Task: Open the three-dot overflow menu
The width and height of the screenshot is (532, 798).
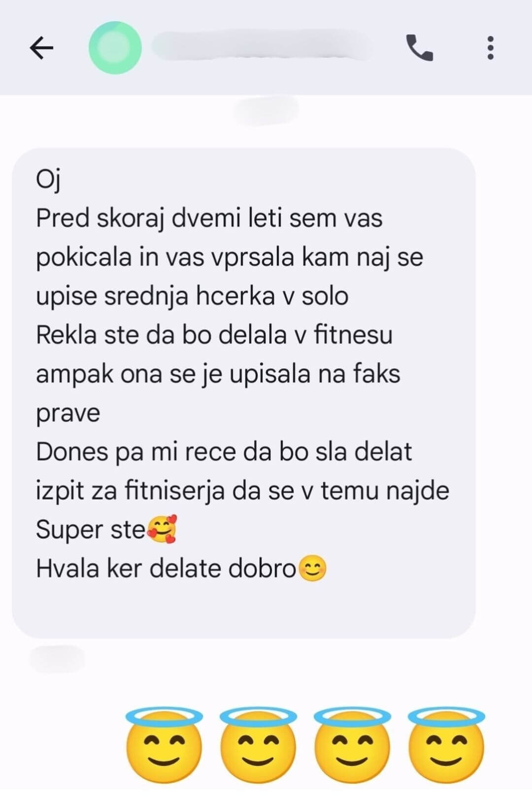Action: pos(490,48)
